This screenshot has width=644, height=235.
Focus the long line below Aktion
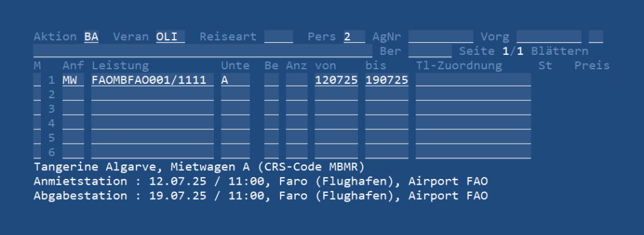203,51
